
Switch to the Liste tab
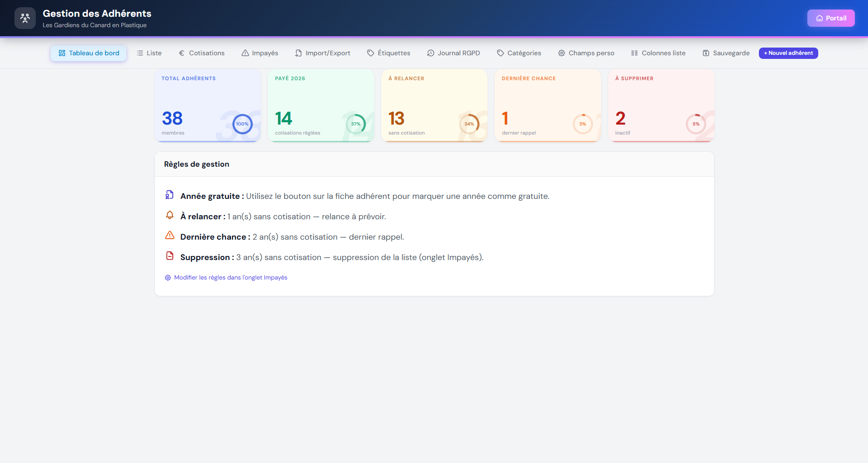pyautogui.click(x=149, y=53)
